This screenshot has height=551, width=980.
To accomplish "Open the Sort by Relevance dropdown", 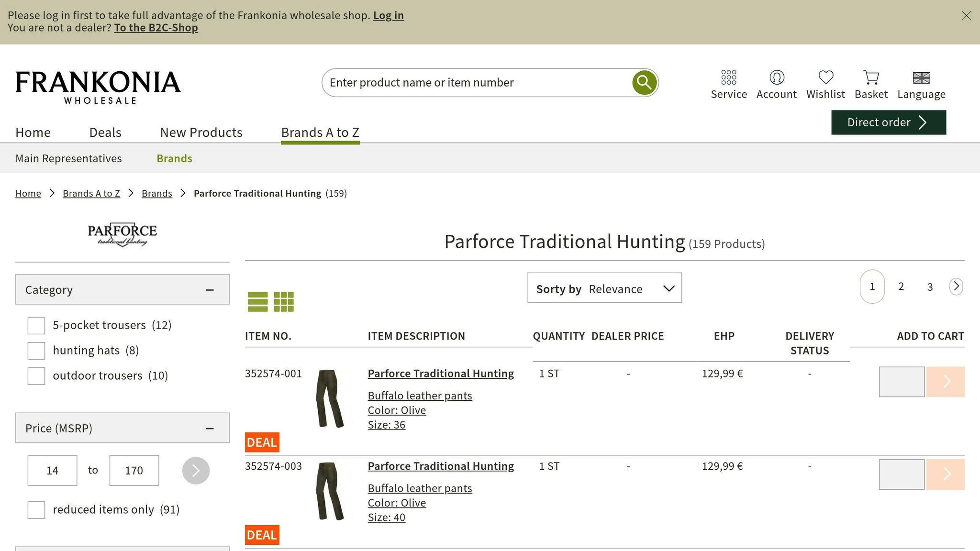I will point(604,288).
